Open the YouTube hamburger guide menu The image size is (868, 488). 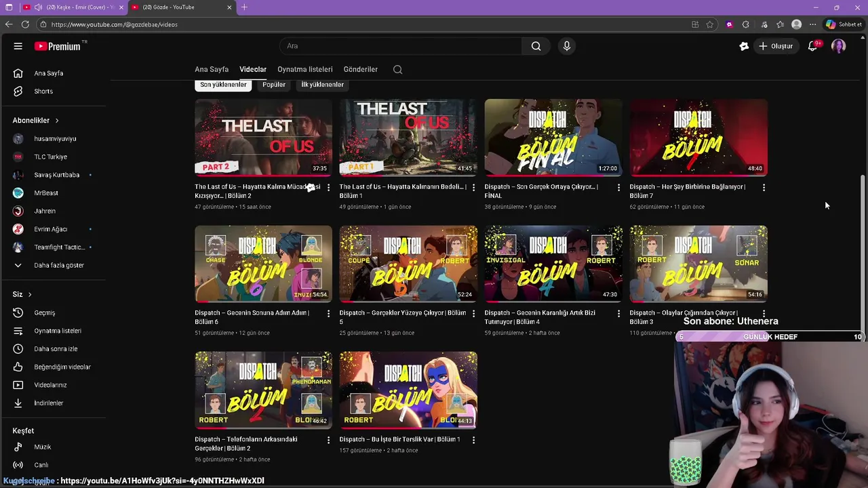(18, 46)
